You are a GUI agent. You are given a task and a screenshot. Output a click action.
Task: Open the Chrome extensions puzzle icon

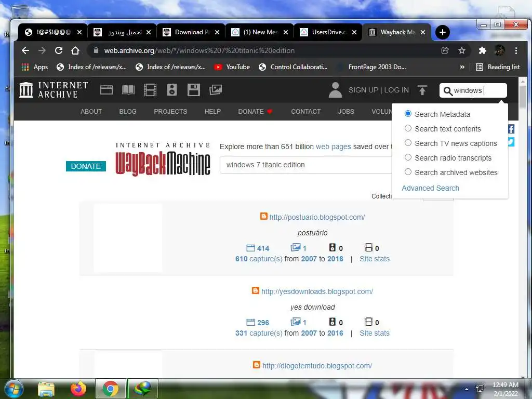pos(482,50)
